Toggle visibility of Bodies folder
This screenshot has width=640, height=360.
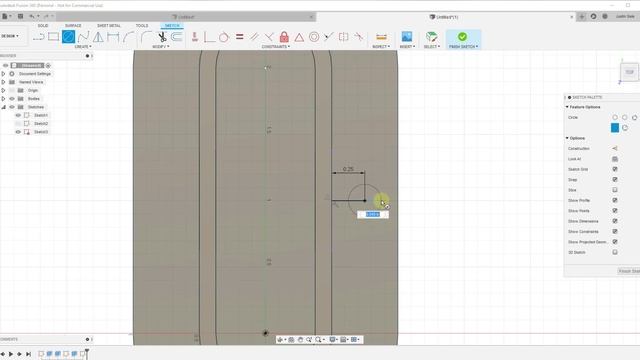12,98
